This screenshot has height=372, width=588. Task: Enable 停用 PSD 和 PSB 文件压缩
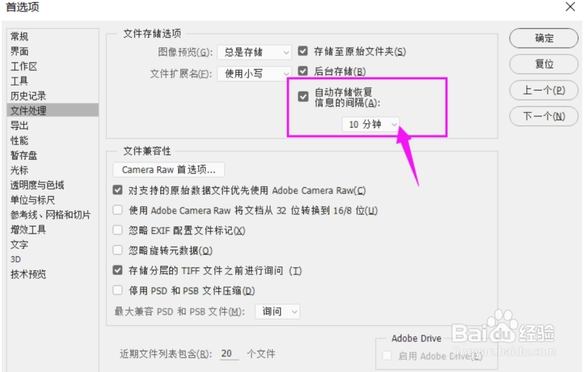pyautogui.click(x=118, y=290)
